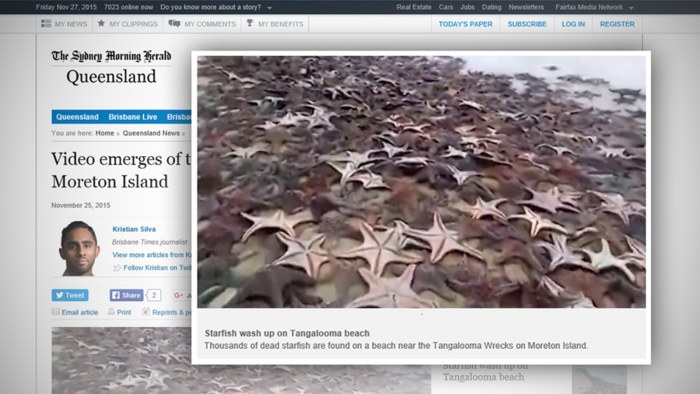Select the Brisbane Live navigation tab

pyautogui.click(x=133, y=117)
